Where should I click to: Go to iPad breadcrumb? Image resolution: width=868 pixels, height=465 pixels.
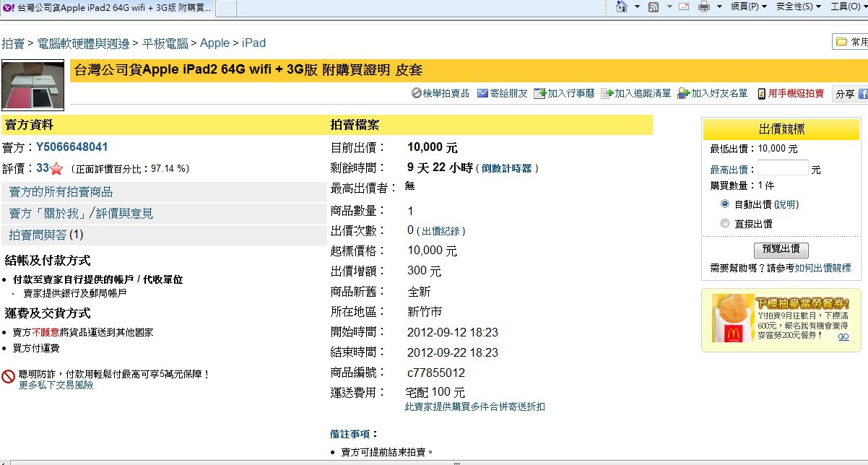click(253, 43)
